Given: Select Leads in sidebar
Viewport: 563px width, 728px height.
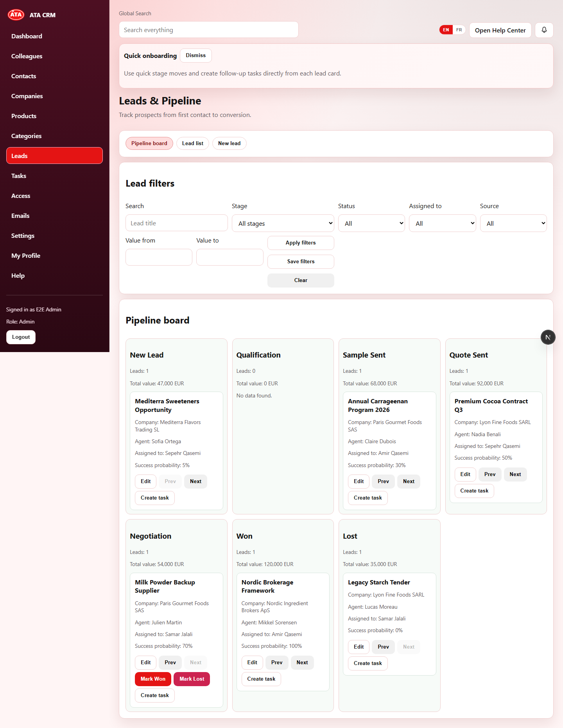Looking at the screenshot, I should coord(54,156).
